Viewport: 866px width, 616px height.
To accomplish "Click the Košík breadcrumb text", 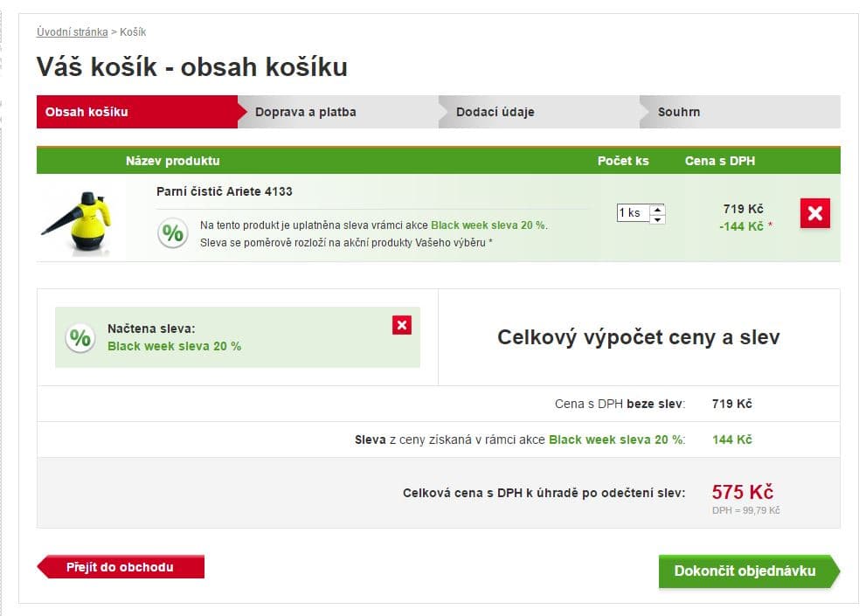I will coord(133,32).
